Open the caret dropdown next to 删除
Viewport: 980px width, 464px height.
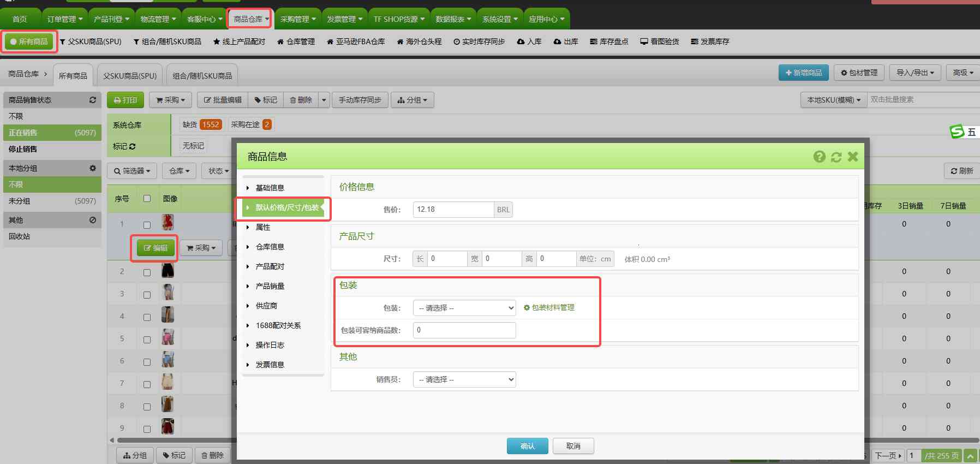point(324,100)
